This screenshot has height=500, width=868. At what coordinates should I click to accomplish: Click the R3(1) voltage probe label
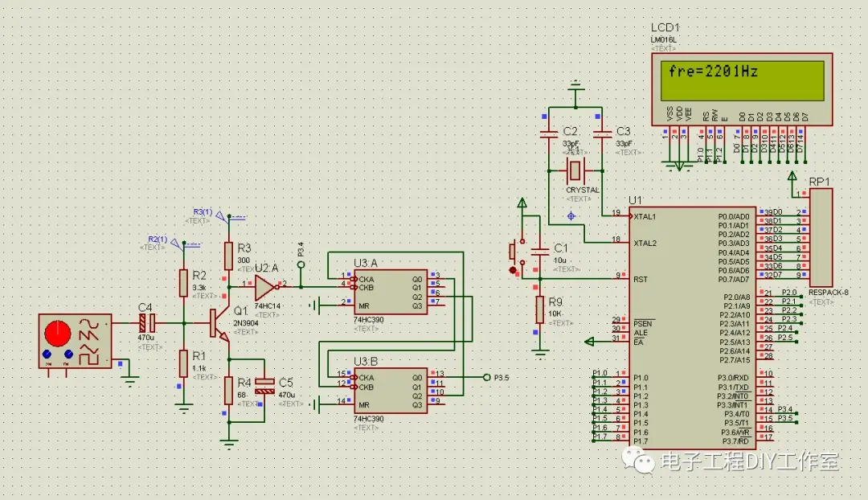[203, 211]
